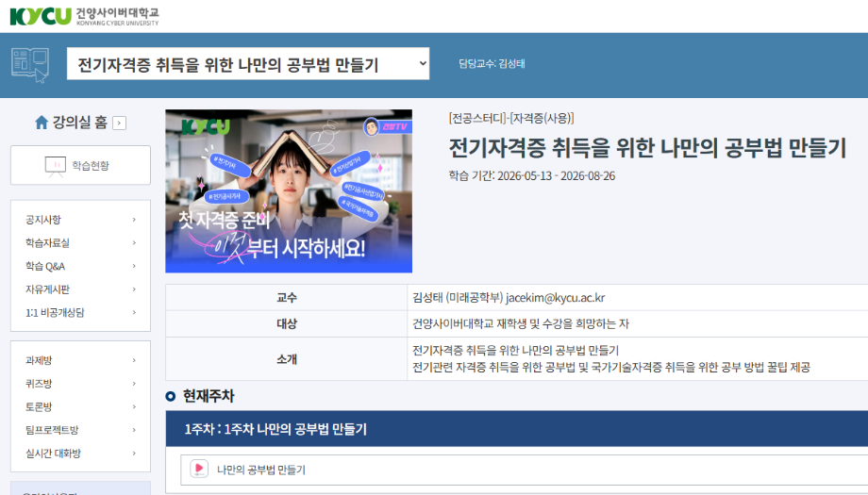
Task: Click the chevron next to 실시간 대화방
Action: point(134,453)
